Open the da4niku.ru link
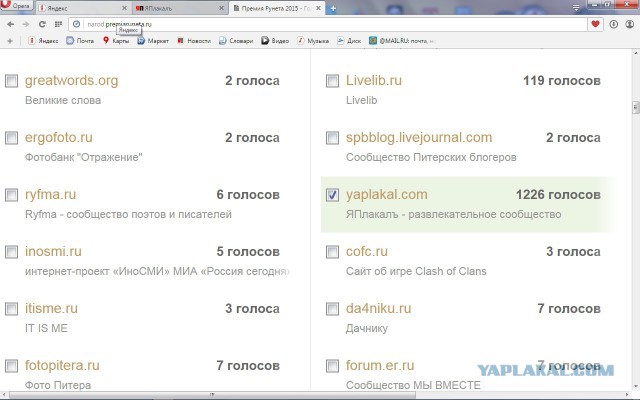 378,309
